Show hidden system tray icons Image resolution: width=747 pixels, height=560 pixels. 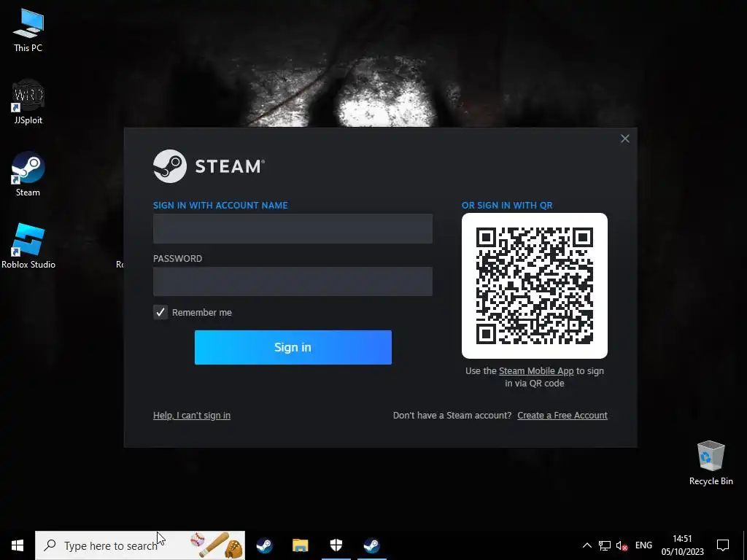[x=587, y=545]
